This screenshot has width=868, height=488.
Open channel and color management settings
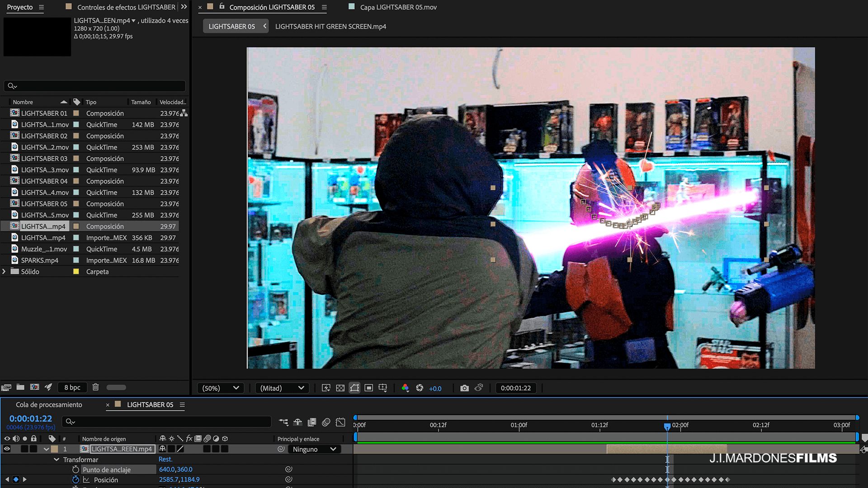(405, 388)
